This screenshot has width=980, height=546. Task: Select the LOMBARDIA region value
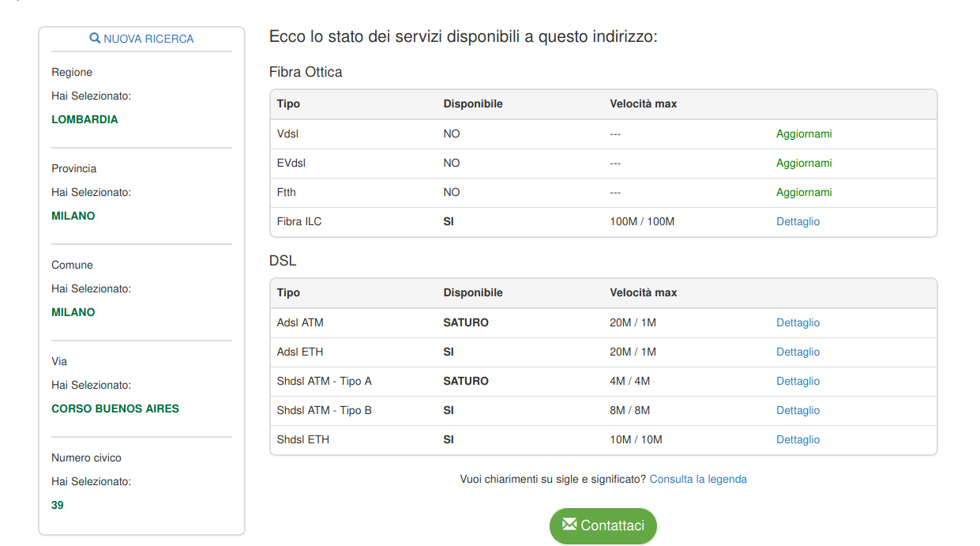[84, 120]
